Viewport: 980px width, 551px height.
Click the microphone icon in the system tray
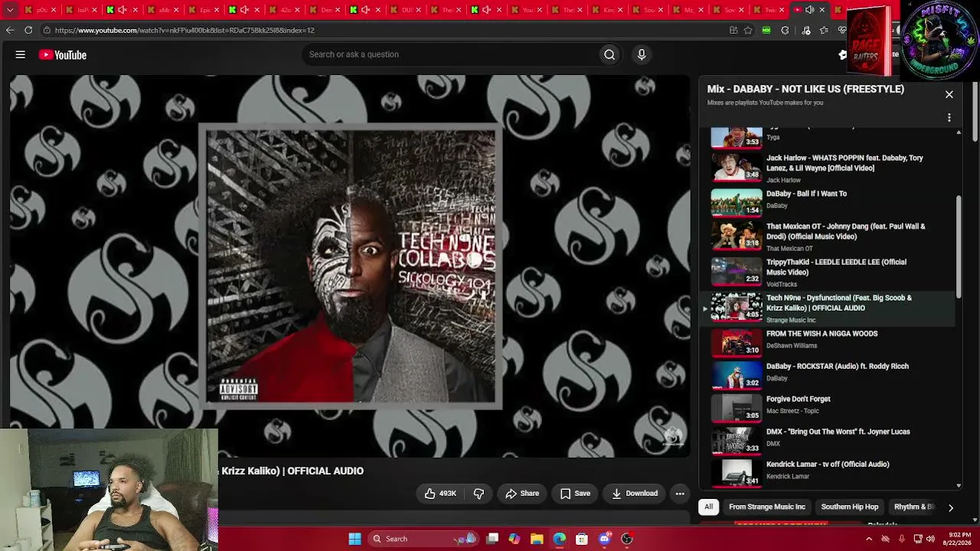coord(902,539)
